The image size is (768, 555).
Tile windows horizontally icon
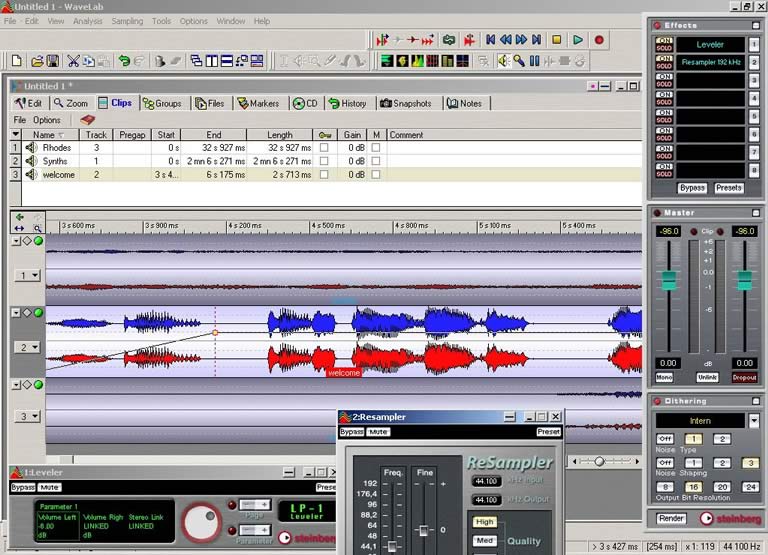(227, 61)
